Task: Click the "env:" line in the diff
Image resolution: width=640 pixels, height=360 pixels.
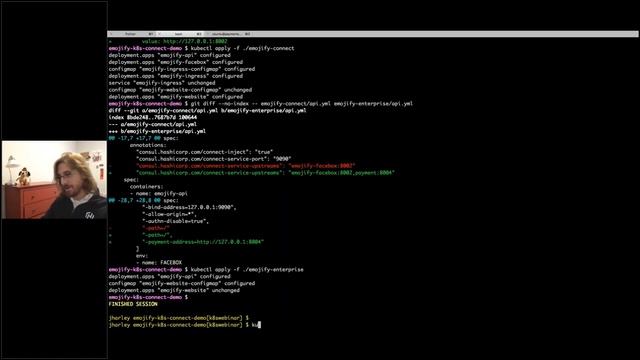Action: 142,256
